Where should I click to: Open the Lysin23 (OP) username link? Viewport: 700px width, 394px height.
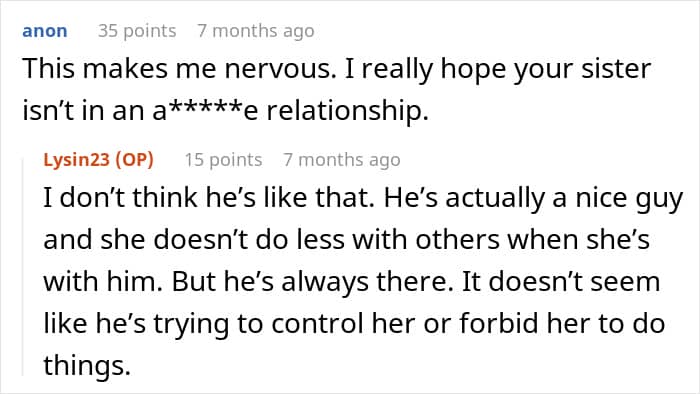[98, 159]
